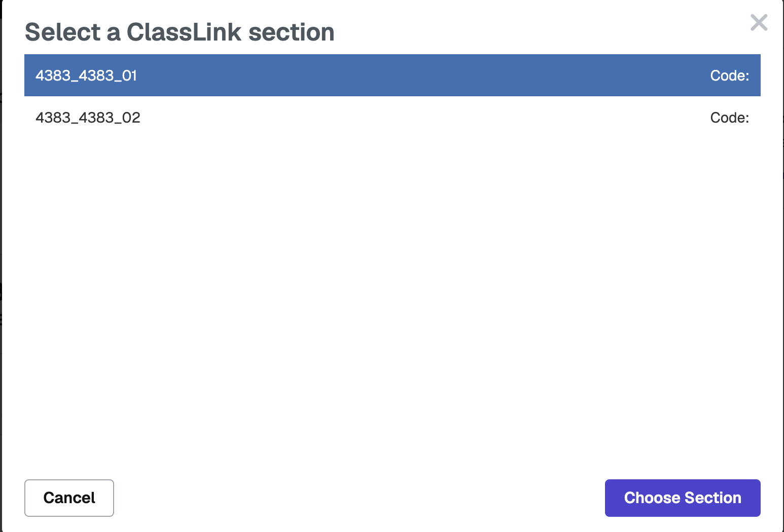Close the ClassLink section dialog with X

tap(759, 22)
